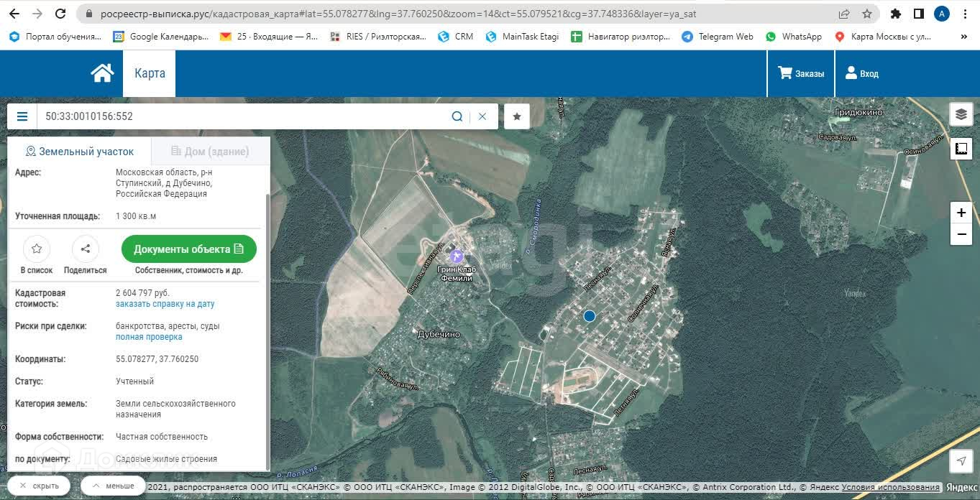
Task: Click the home icon in the header
Action: click(102, 73)
